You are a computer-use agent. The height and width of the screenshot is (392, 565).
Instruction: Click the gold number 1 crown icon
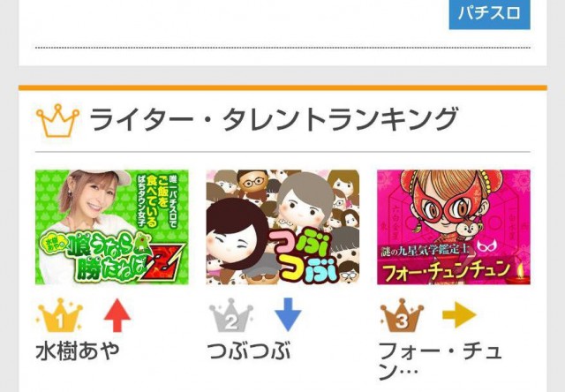pos(60,315)
